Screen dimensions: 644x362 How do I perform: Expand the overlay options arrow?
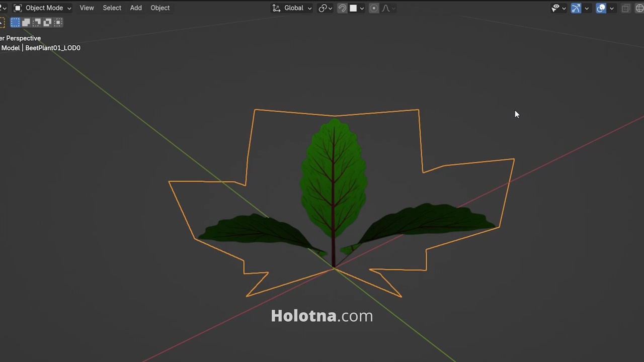pos(612,8)
